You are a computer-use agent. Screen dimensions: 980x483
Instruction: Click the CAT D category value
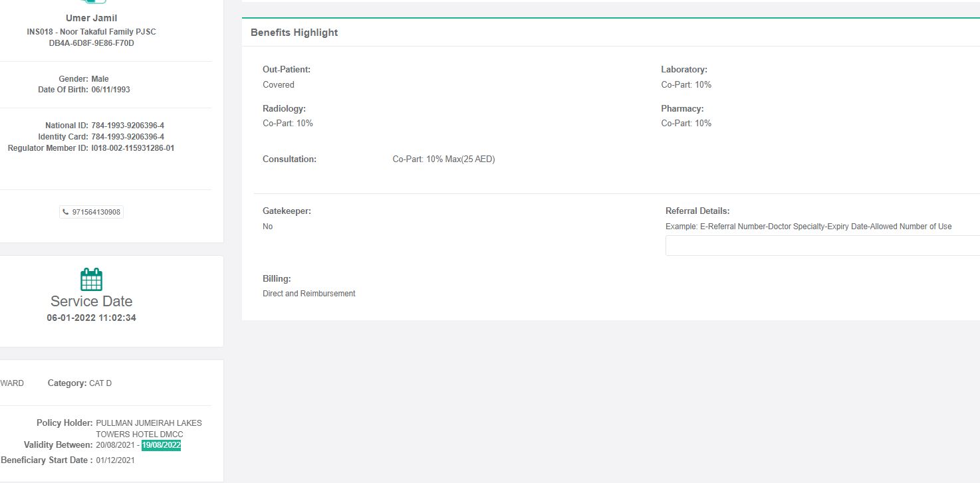100,383
